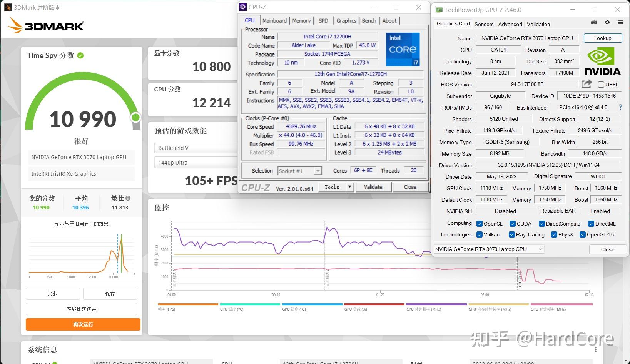
Task: Expand the CPU-Z Tools dropdown arrow
Action: pyautogui.click(x=349, y=187)
